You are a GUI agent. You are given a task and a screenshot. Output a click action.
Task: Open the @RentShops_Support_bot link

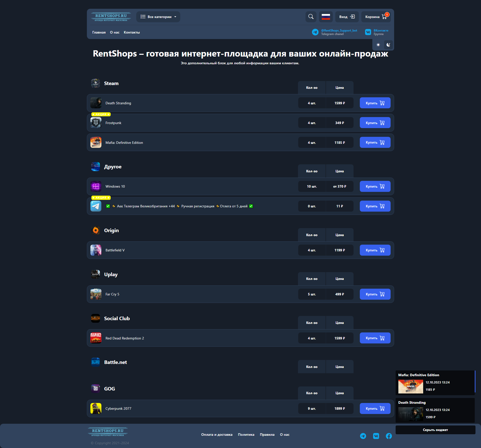[x=339, y=31]
